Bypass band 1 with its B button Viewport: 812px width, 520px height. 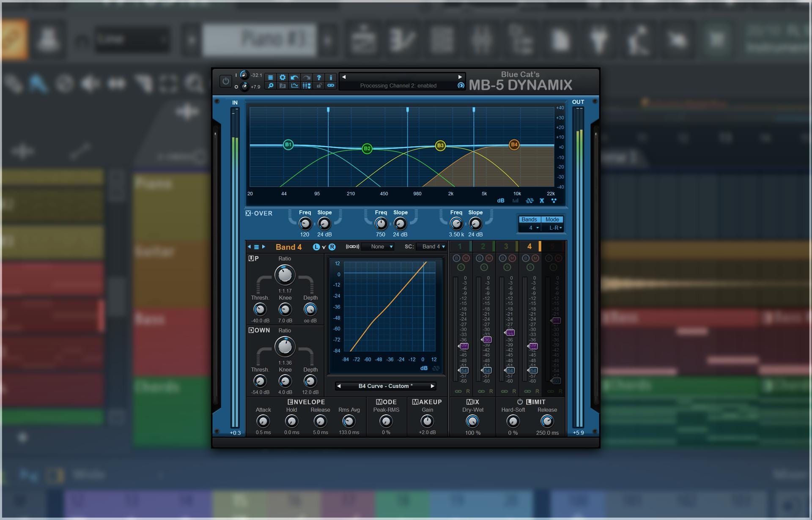[456, 258]
